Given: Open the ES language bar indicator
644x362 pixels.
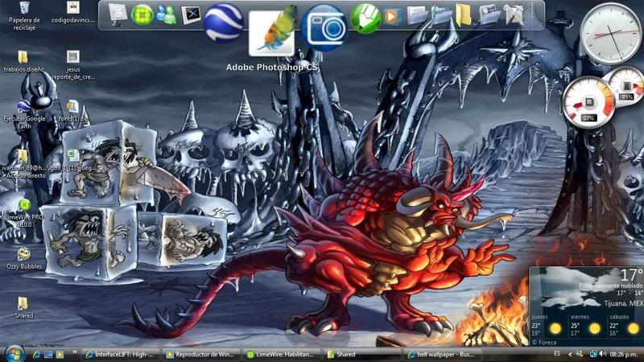Looking at the screenshot, I should 557,353.
